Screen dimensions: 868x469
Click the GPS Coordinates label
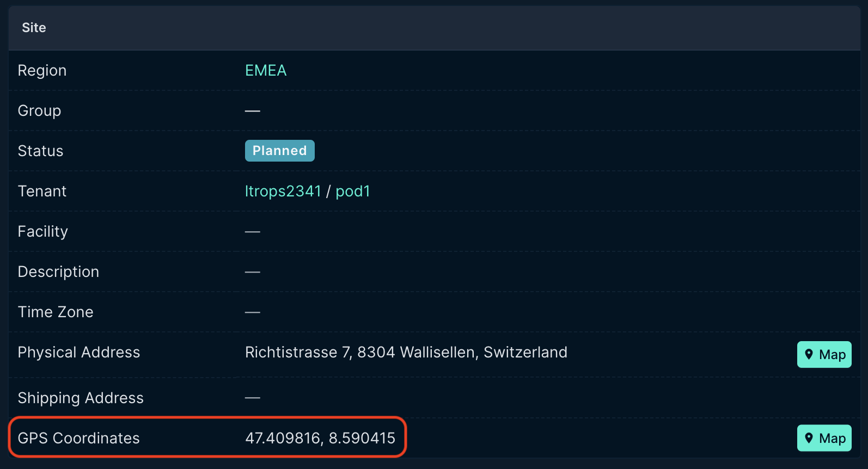point(79,438)
